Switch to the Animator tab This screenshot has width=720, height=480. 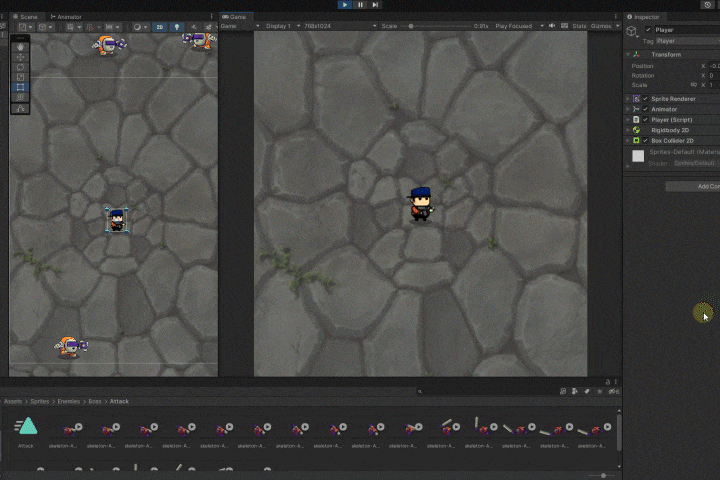pos(66,17)
